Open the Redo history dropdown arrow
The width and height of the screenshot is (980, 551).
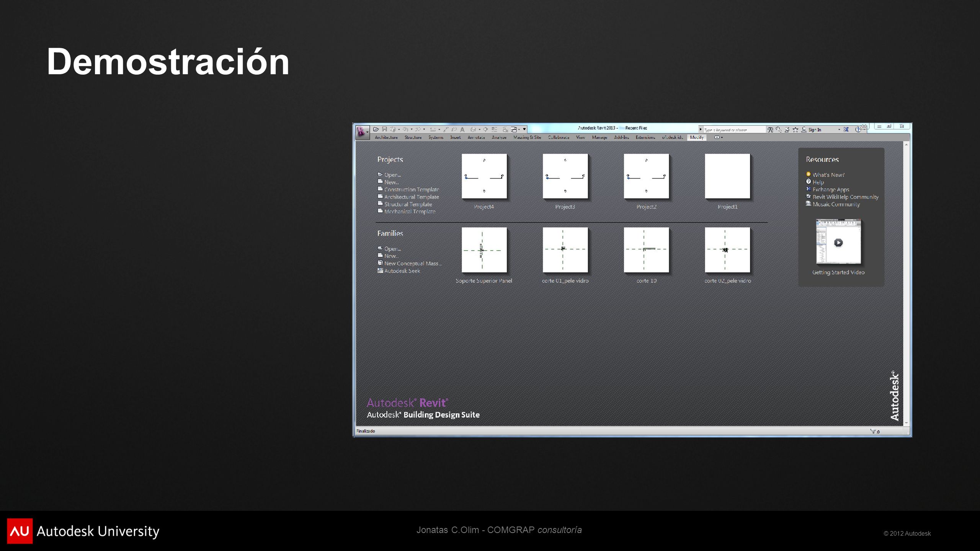click(x=424, y=129)
